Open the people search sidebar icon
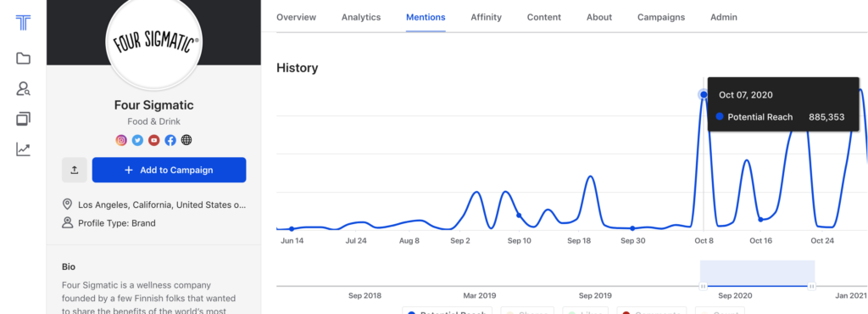This screenshot has width=868, height=314. click(x=23, y=88)
